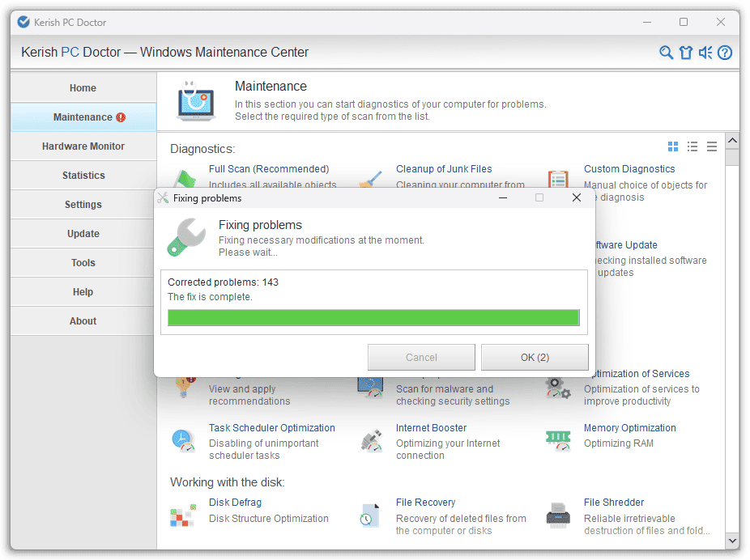Go to the Statistics section
This screenshot has height=560, width=750.
tap(83, 176)
